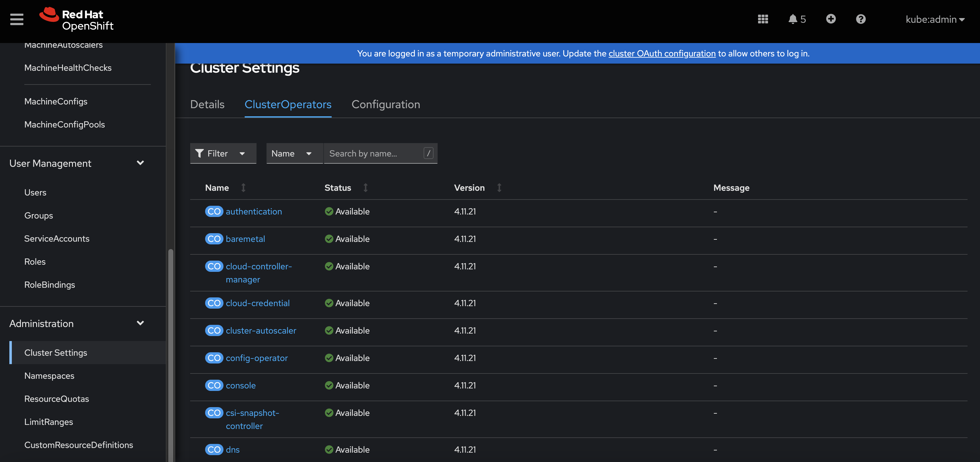Open MachineConfigPools in sidebar
This screenshot has height=462, width=980.
(65, 125)
